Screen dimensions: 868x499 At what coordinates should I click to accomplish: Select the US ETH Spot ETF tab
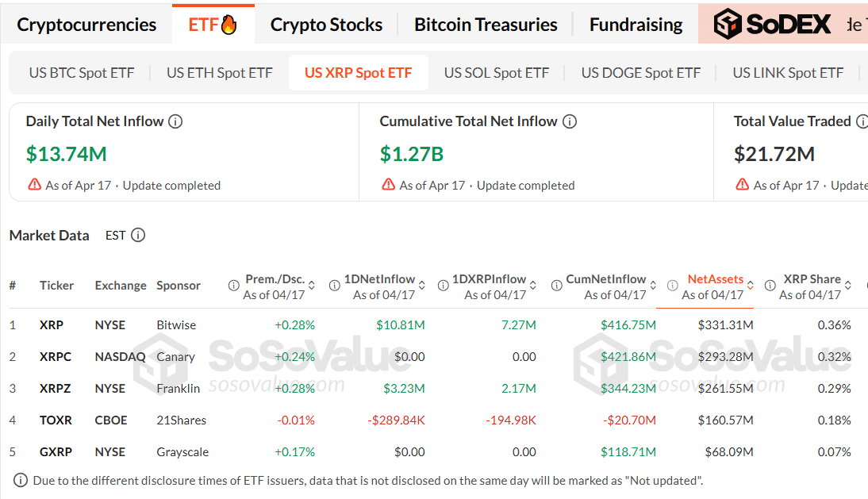220,72
